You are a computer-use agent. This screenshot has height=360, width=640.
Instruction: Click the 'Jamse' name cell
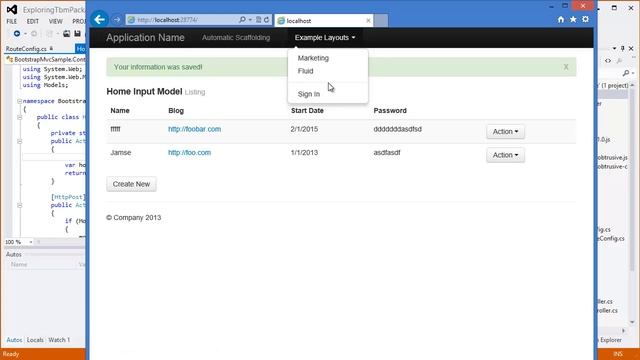pos(121,153)
